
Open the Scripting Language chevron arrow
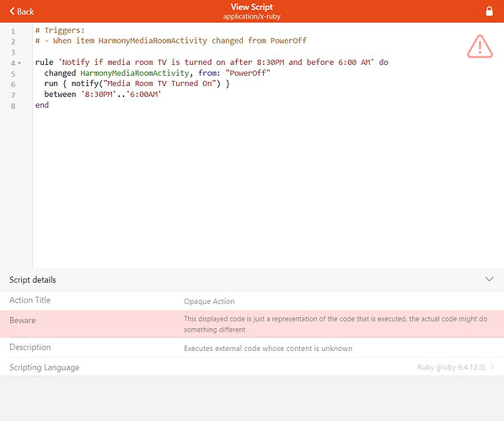click(x=492, y=367)
